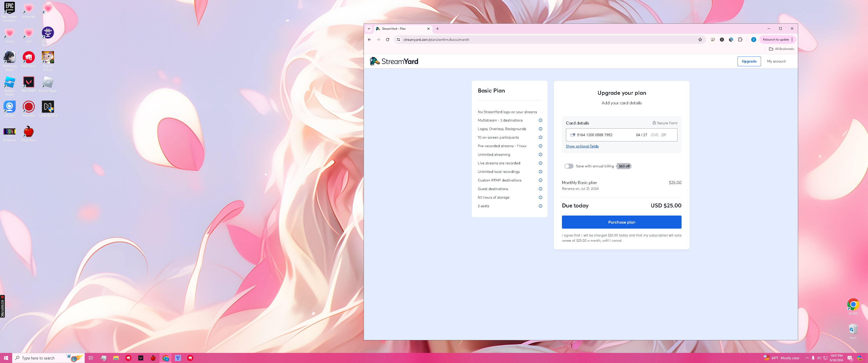The image size is (868, 363).
Task: Click the Renews on Jul 31, 2024 text
Action: pos(580,189)
